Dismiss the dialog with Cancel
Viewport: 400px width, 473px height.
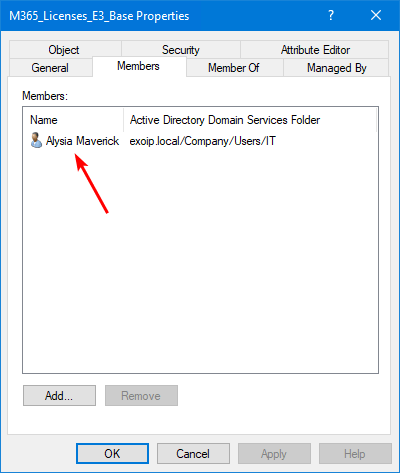coord(193,453)
